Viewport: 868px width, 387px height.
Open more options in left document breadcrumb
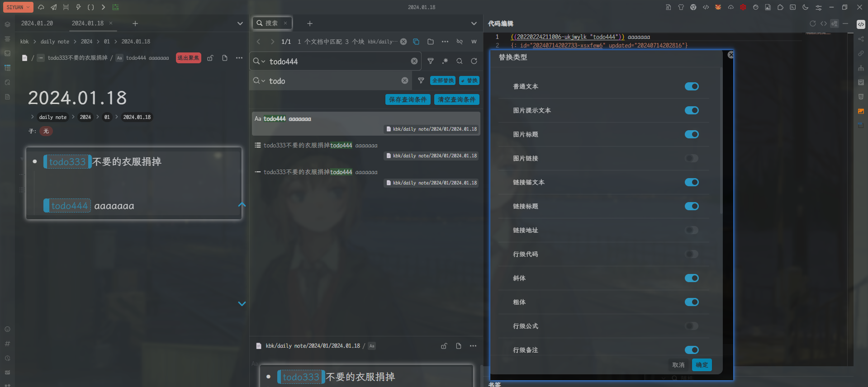point(239,58)
